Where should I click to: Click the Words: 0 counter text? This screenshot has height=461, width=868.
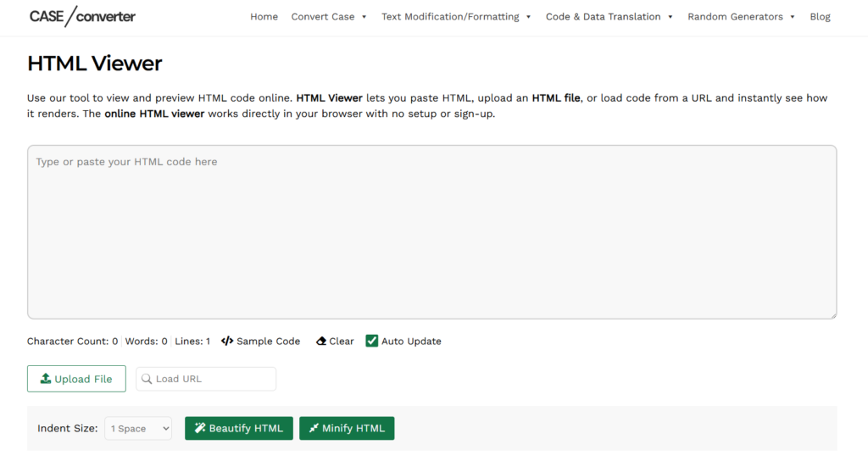coord(146,342)
